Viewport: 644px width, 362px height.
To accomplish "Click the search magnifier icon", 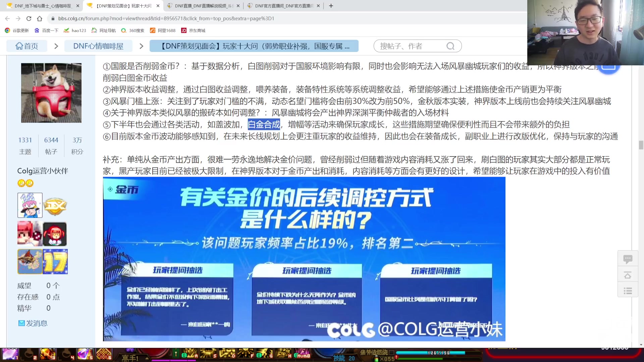I will pos(450,46).
